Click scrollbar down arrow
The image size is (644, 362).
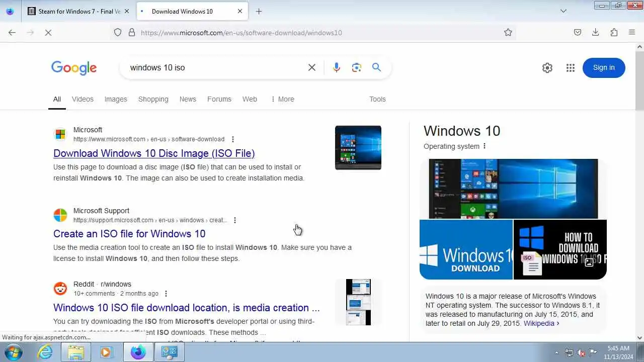[639, 338]
